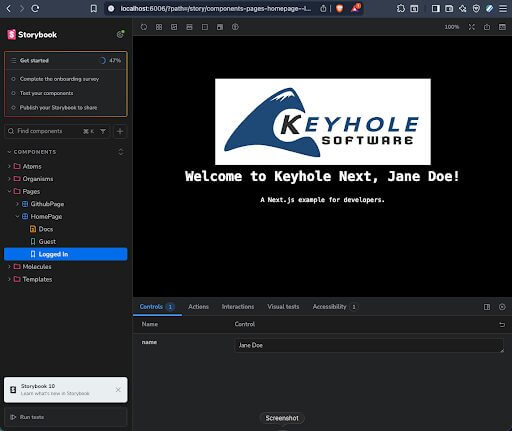Enter fullscreen mode icon
Image resolution: width=512 pixels, height=431 pixels.
coord(472,27)
